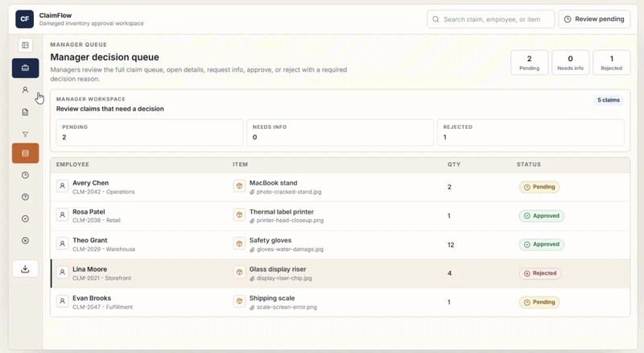Select the Rosa Patel name text
The width and height of the screenshot is (644, 353).
(x=89, y=211)
